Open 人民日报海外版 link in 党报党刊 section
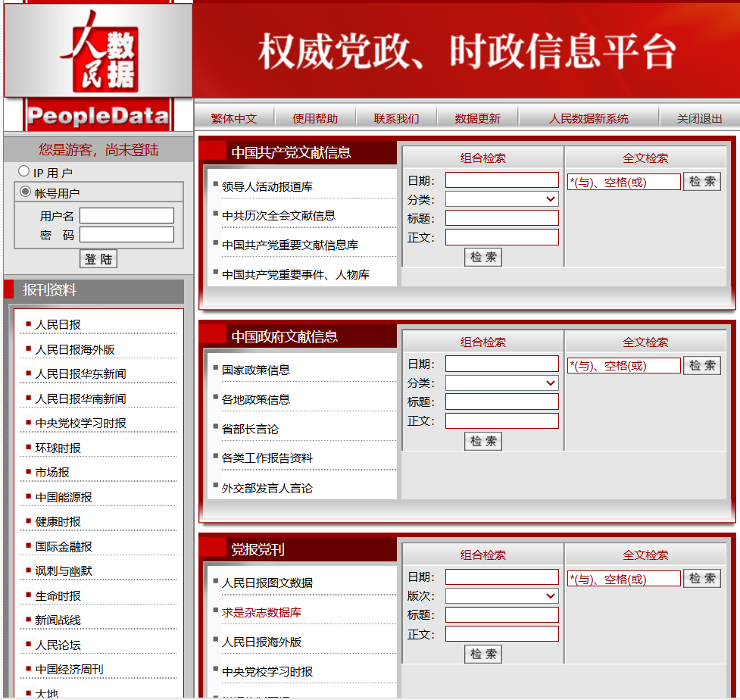 [261, 642]
